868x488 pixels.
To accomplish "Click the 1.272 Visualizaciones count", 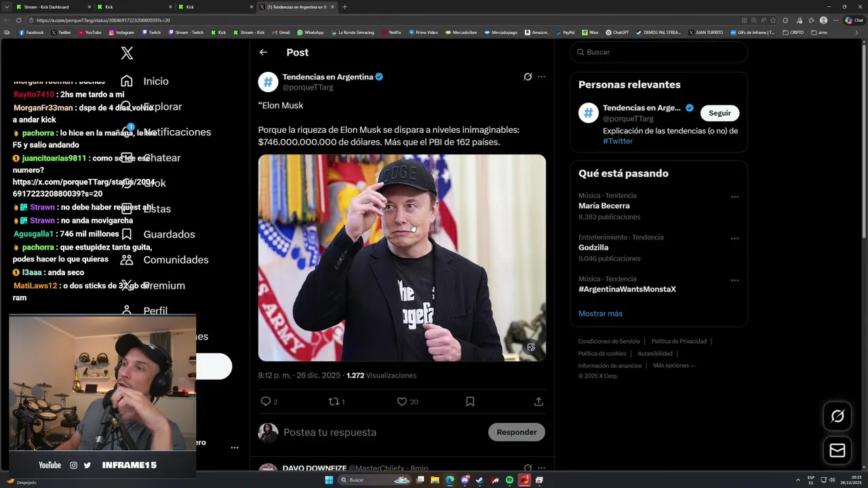I will [382, 375].
